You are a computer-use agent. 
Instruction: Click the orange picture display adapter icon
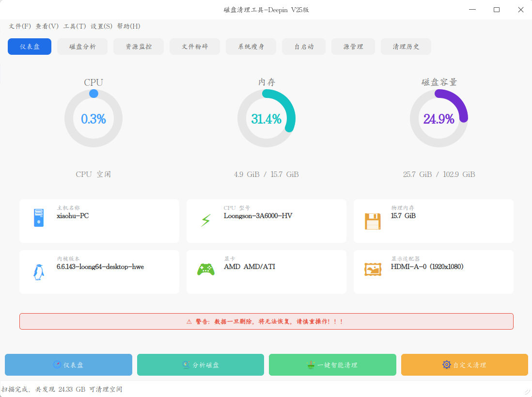pyautogui.click(x=373, y=270)
